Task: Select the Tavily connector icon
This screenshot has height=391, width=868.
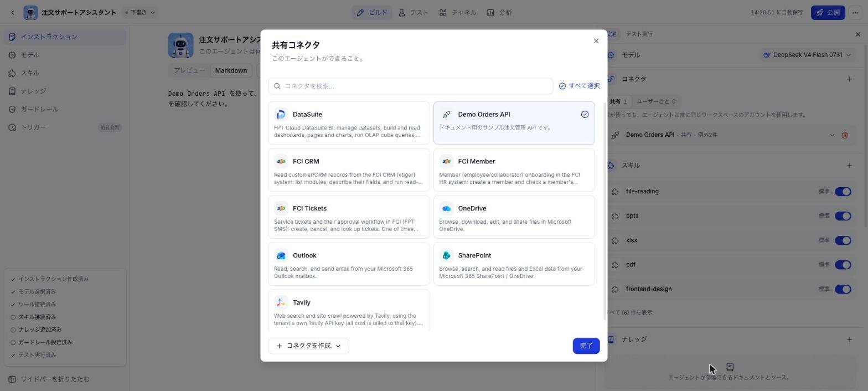Action: tap(281, 303)
